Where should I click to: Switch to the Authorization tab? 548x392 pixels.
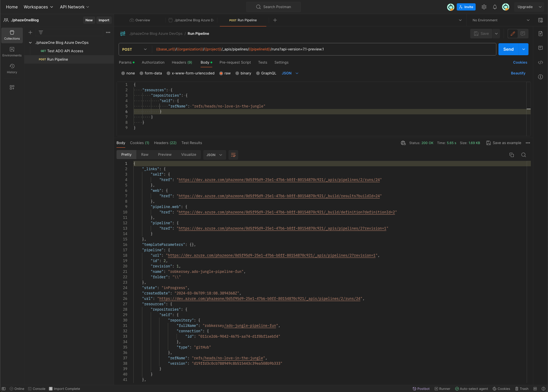click(x=153, y=62)
